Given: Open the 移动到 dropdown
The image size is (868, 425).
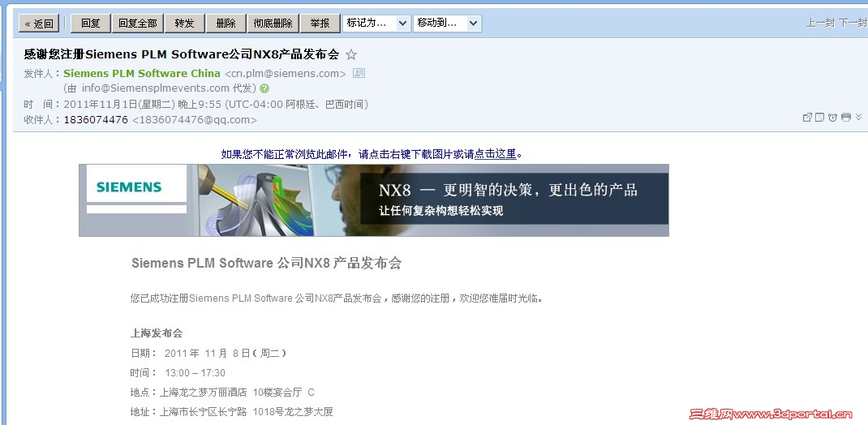Looking at the screenshot, I should coord(447,24).
